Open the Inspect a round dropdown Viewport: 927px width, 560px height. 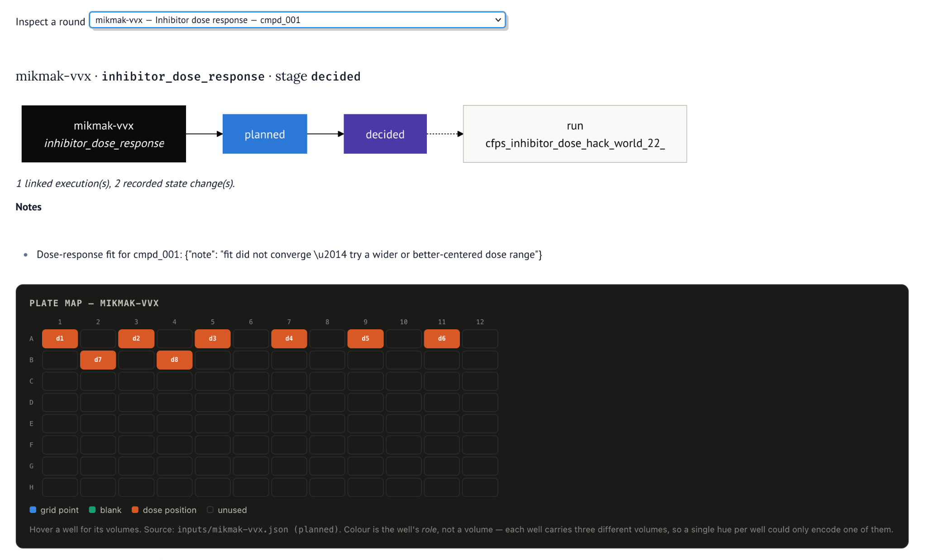point(297,20)
